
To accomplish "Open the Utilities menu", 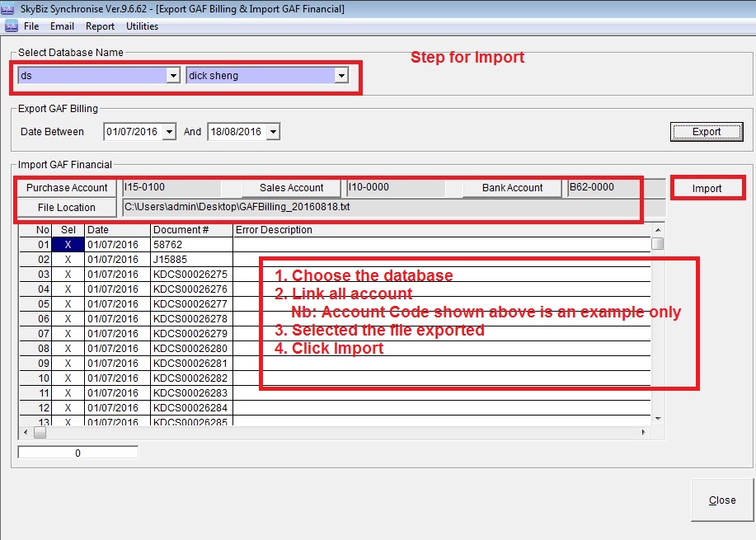I will (142, 26).
